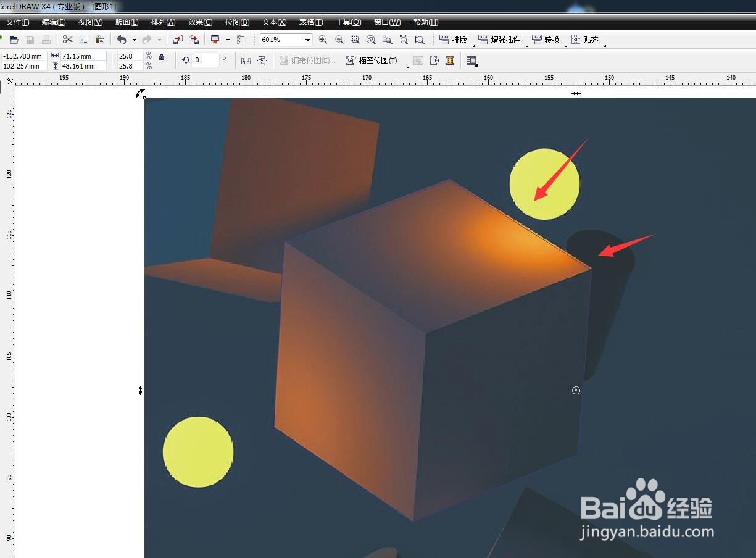
Task: Open the 描摹位图(T) trace bitmap dropdown
Action: click(372, 60)
